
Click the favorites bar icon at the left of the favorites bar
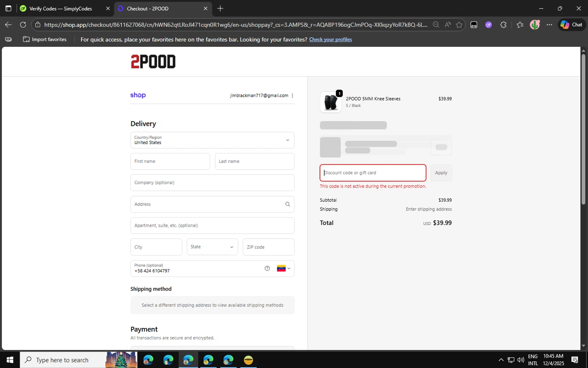(8, 39)
